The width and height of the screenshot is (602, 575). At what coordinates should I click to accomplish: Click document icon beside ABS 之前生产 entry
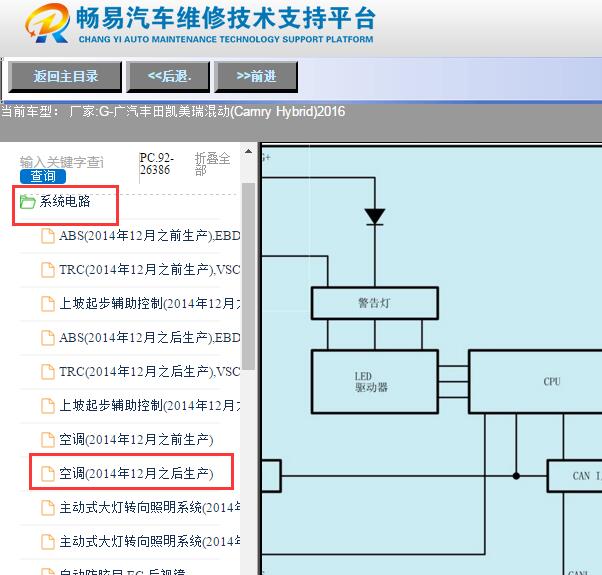point(48,236)
